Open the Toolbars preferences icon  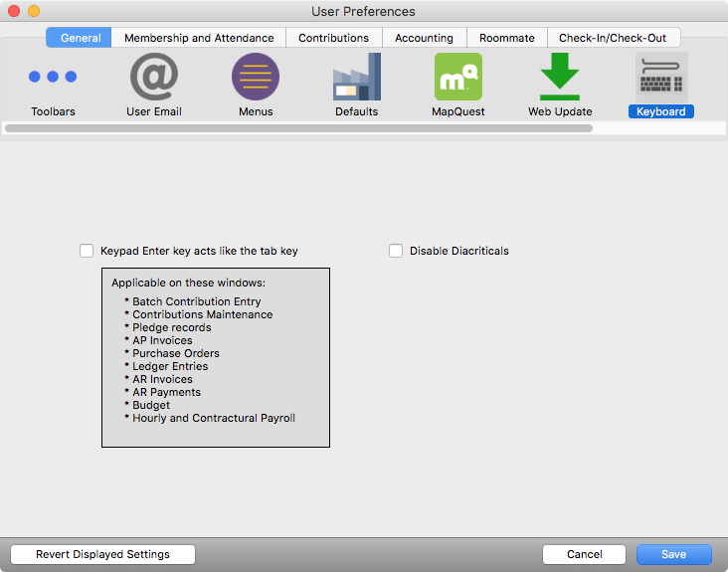coord(53,78)
